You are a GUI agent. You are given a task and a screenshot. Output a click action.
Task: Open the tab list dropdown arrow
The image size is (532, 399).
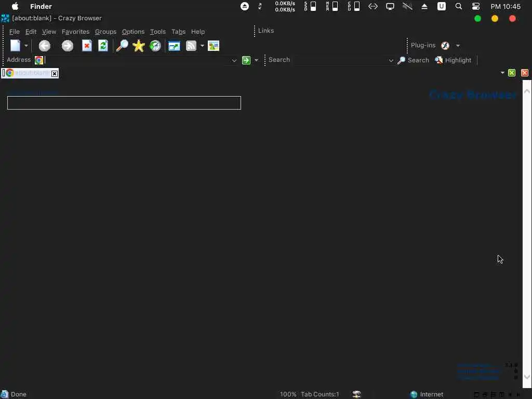(x=502, y=73)
